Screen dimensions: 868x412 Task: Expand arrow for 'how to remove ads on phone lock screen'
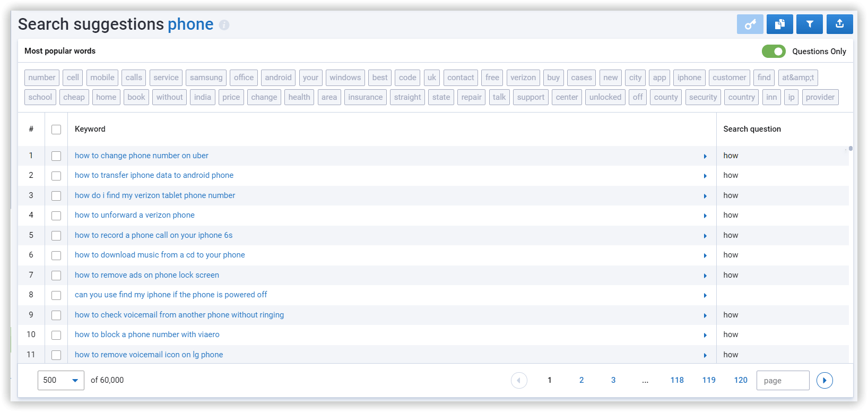click(x=705, y=276)
